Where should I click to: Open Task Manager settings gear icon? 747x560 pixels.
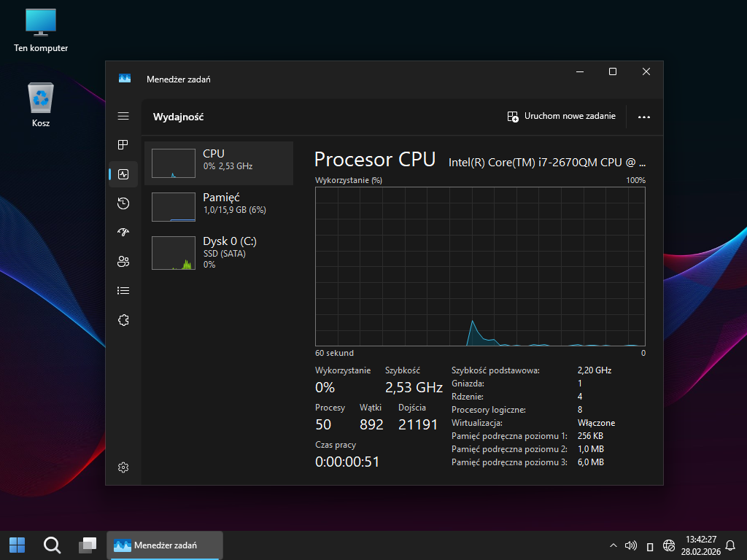[123, 467]
